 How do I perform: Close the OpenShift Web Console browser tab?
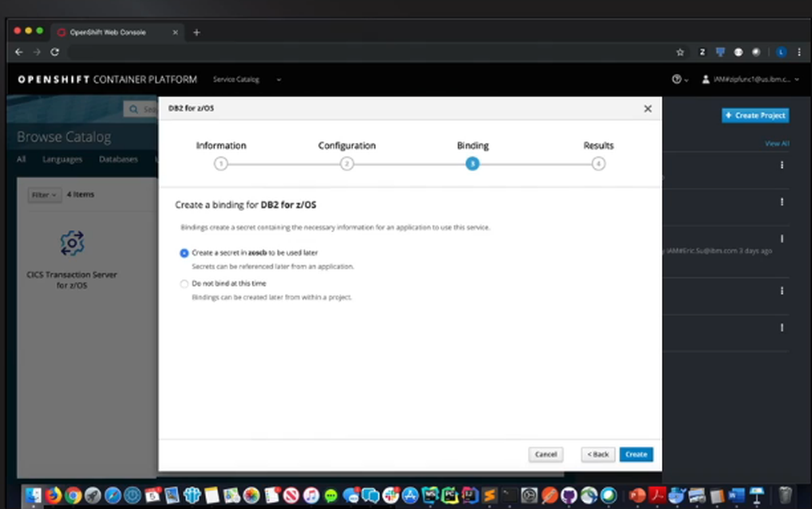point(175,32)
